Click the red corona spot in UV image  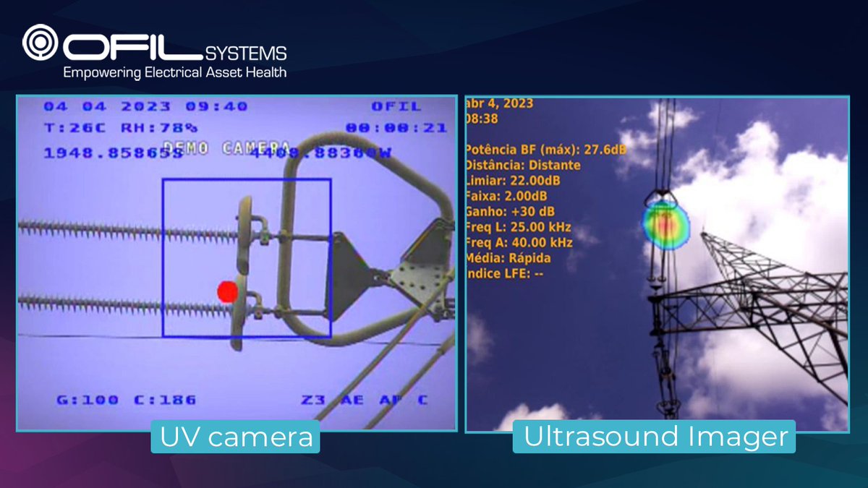pos(228,291)
